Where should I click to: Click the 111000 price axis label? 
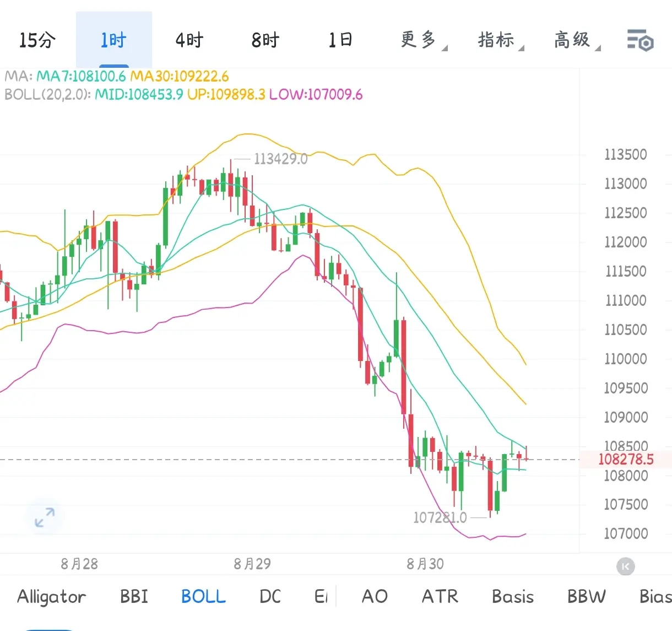pos(625,300)
